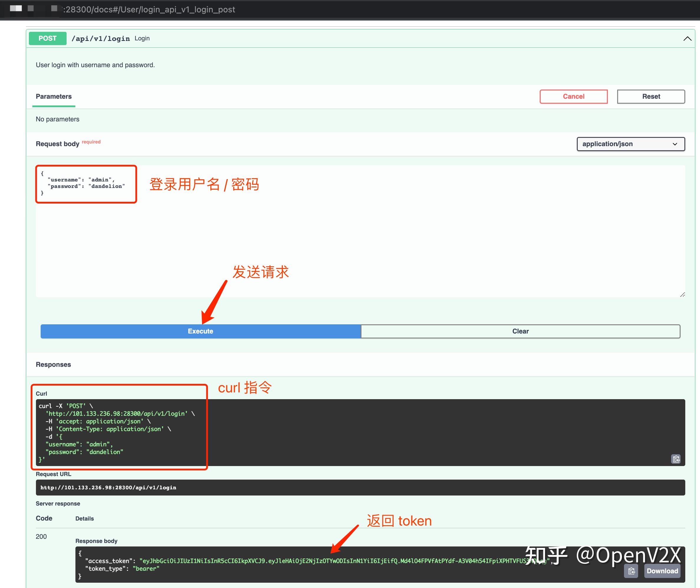Image resolution: width=700 pixels, height=588 pixels.
Task: Cancel the try-it-out editing mode
Action: pos(573,96)
